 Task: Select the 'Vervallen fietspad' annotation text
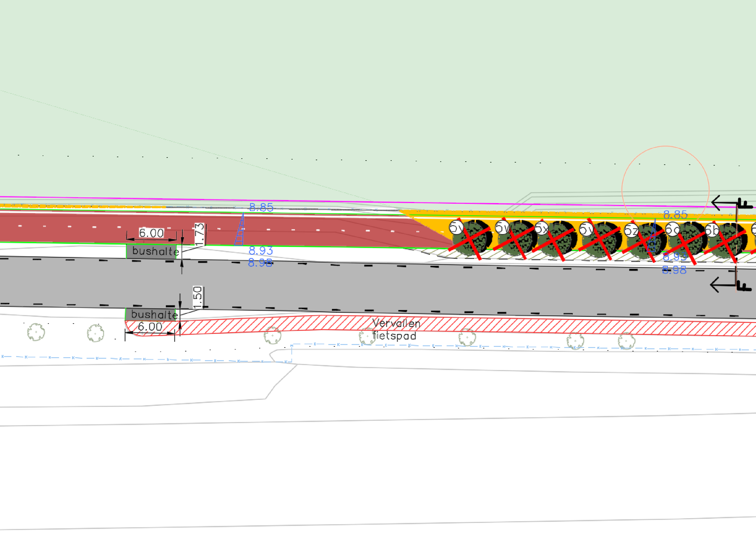tap(396, 329)
